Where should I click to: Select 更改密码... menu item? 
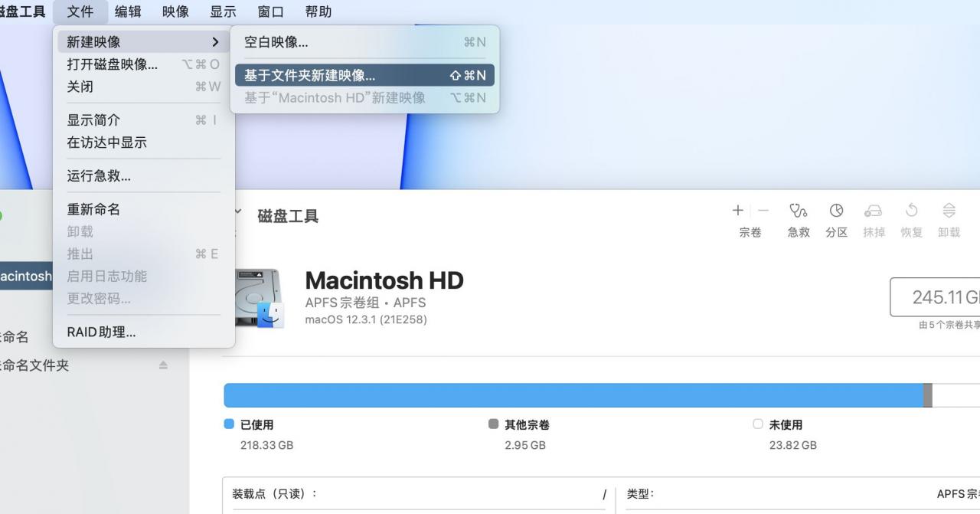point(143,298)
